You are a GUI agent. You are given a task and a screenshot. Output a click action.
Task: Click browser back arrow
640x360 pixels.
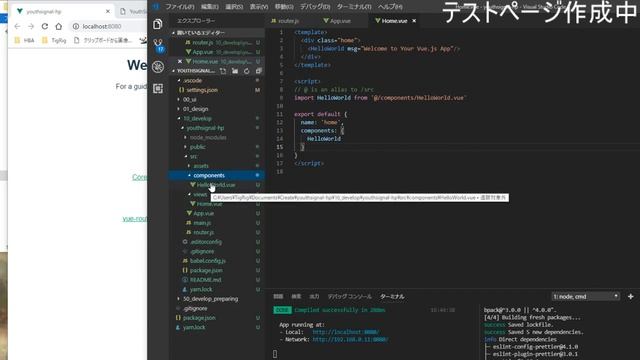[x=17, y=27]
